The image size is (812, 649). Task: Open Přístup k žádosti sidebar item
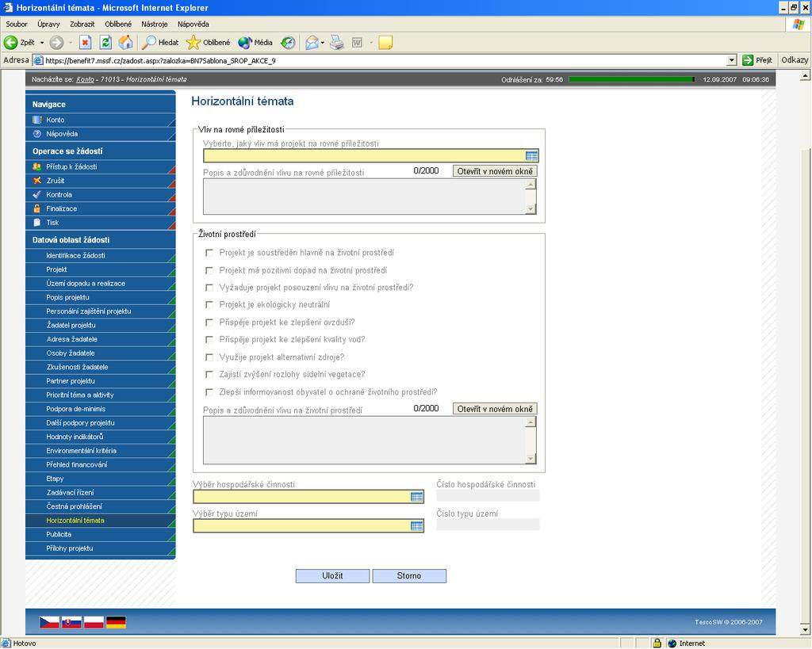(x=101, y=166)
